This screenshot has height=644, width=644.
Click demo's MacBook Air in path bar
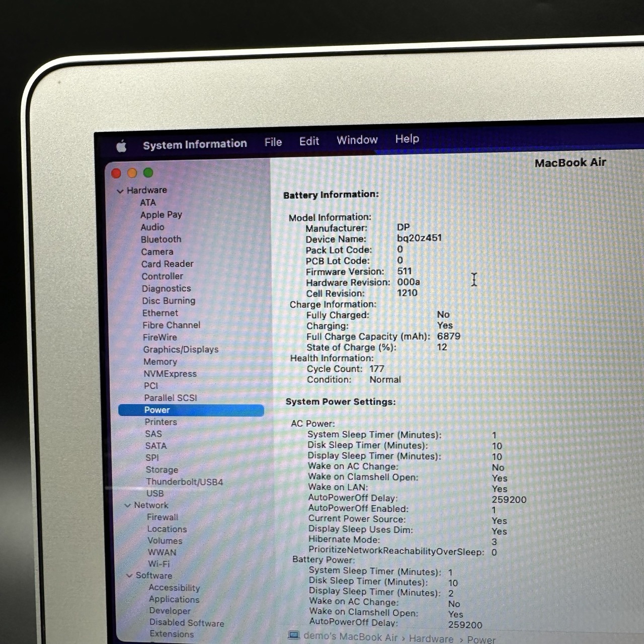click(x=351, y=636)
